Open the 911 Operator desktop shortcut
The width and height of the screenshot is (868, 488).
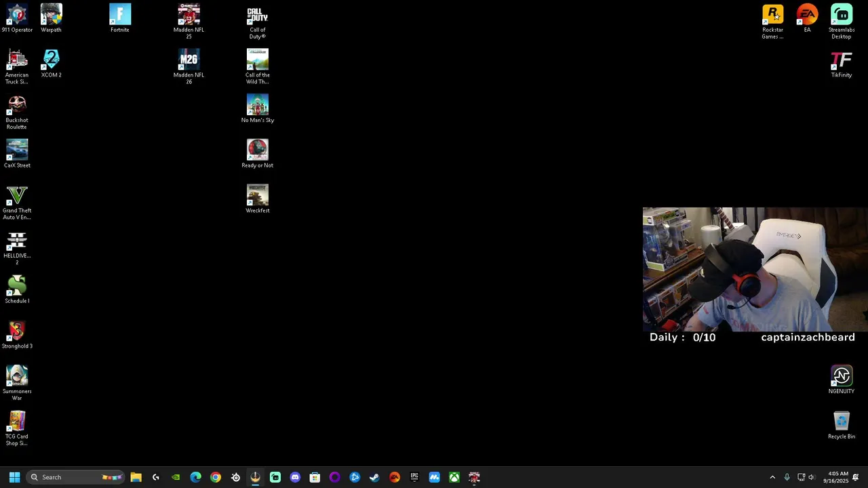point(17,18)
